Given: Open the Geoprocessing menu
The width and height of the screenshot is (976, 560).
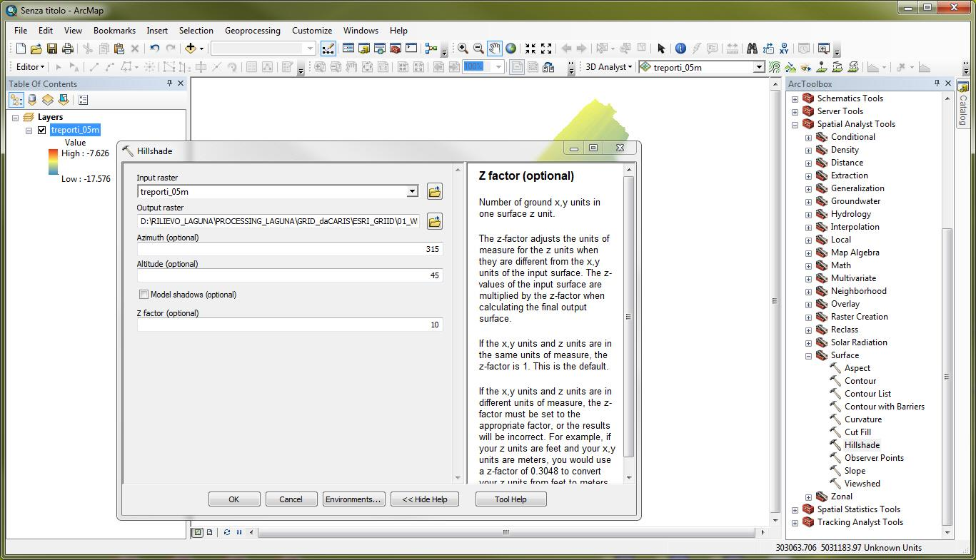Looking at the screenshot, I should point(253,31).
